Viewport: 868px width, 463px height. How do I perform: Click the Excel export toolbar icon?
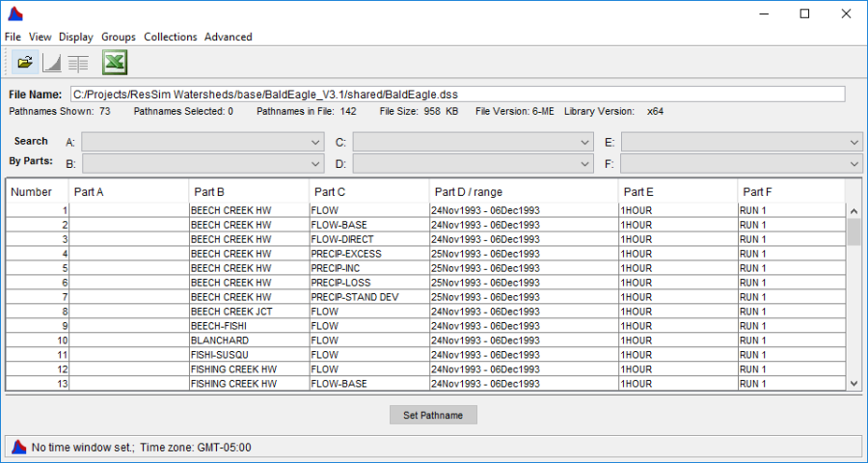pyautogui.click(x=115, y=63)
